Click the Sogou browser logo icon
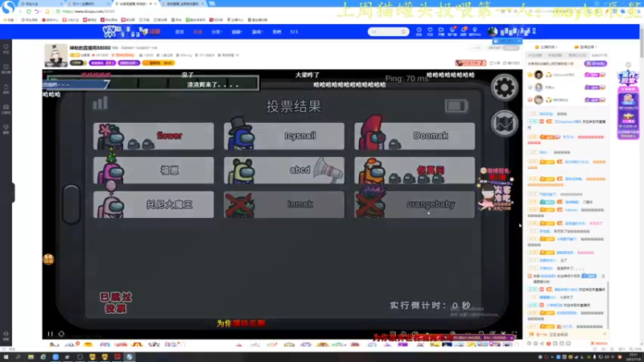 8,7
